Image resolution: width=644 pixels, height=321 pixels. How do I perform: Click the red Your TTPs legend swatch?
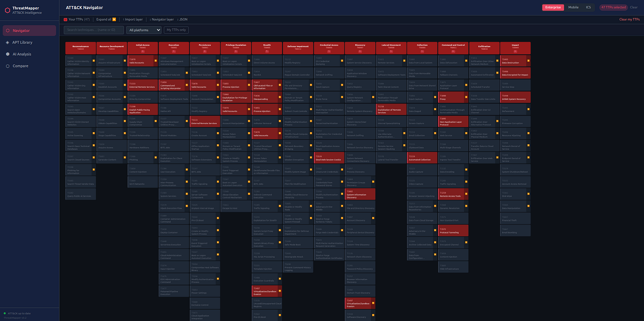tap(65, 19)
